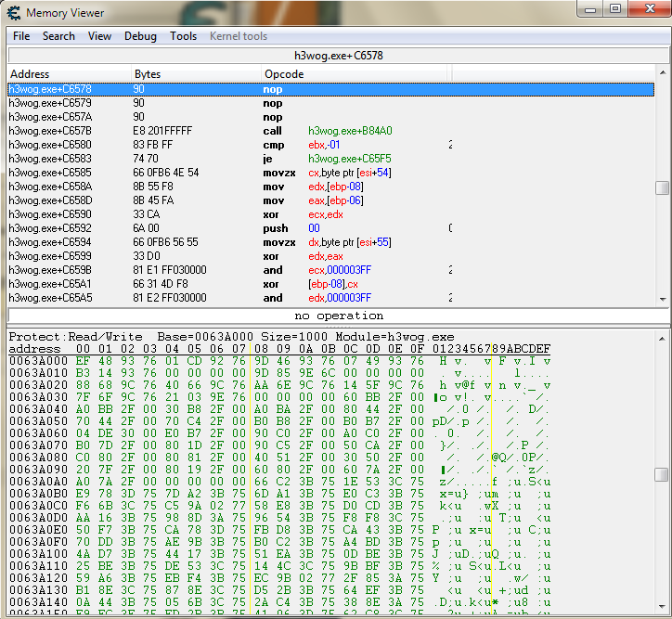Select the push 00 instruction row
This screenshot has height=619, width=672.
pyautogui.click(x=278, y=228)
